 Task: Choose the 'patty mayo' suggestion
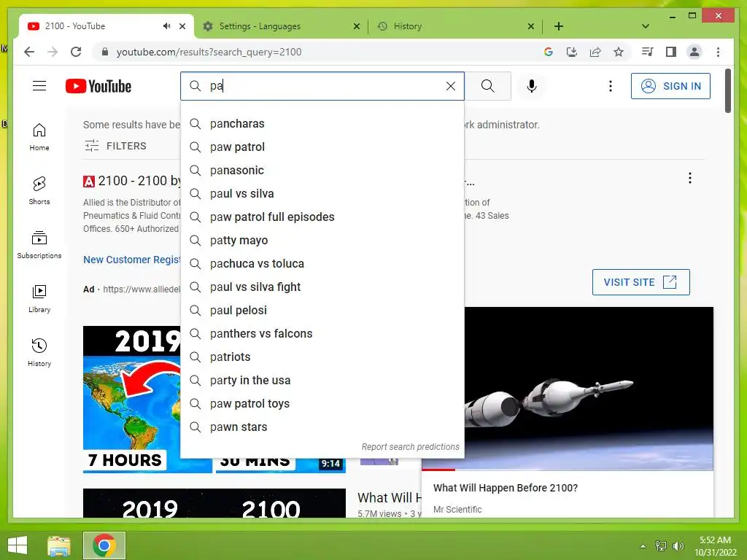(x=322, y=241)
